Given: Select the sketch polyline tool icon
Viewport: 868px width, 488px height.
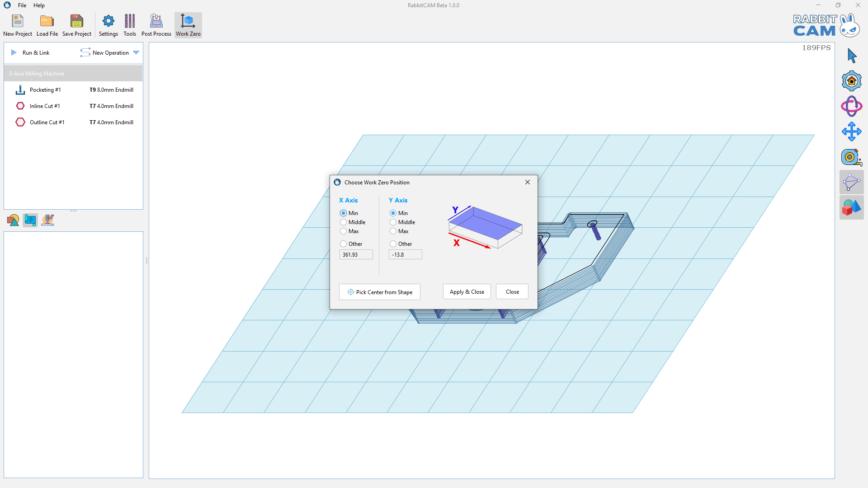Looking at the screenshot, I should [x=852, y=183].
